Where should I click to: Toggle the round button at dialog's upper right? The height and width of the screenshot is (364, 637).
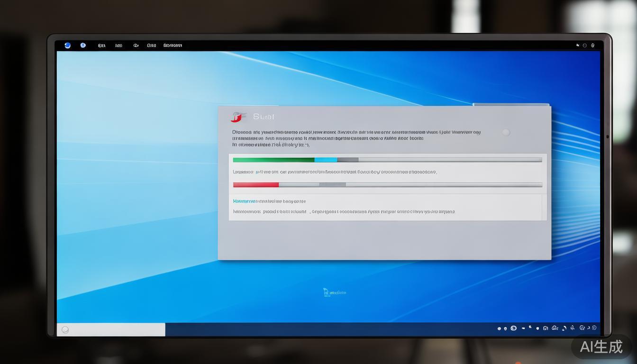pos(506,133)
